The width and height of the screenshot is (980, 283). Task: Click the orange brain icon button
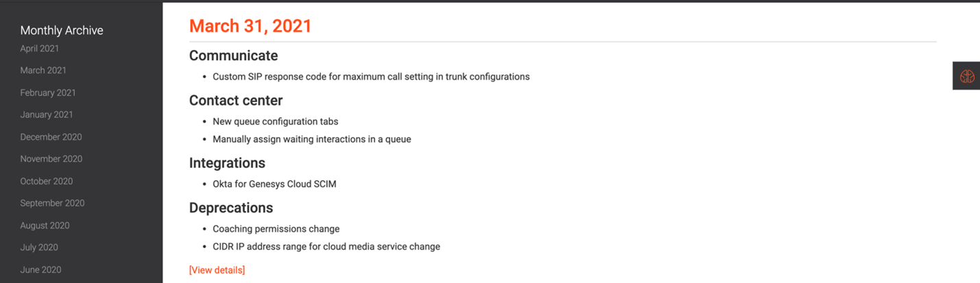click(967, 76)
